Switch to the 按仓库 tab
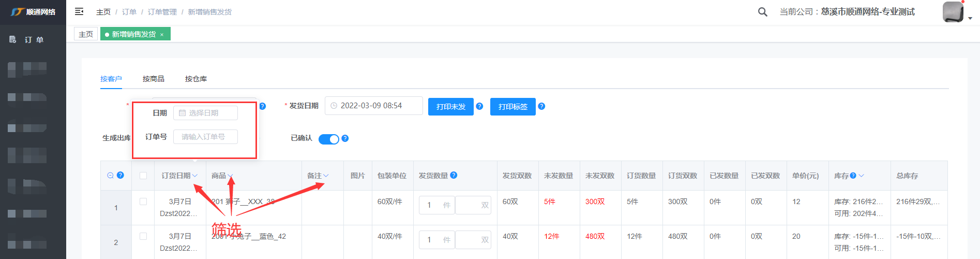 coord(195,79)
